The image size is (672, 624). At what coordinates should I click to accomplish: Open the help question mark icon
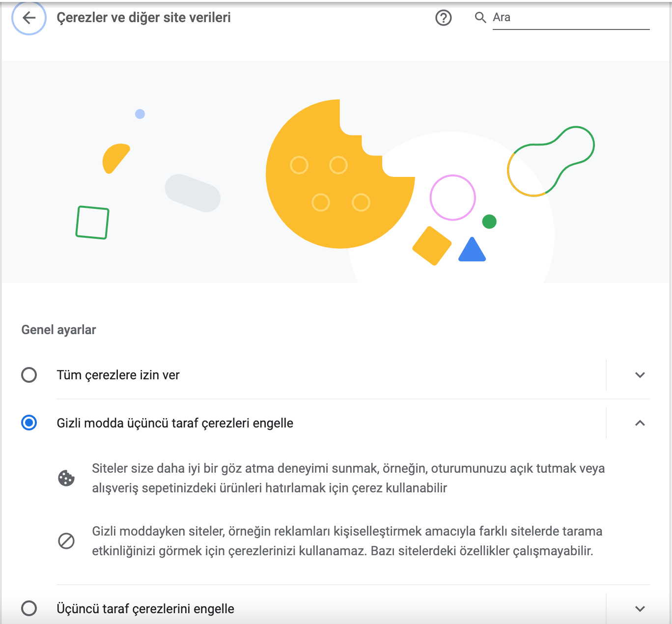[443, 18]
